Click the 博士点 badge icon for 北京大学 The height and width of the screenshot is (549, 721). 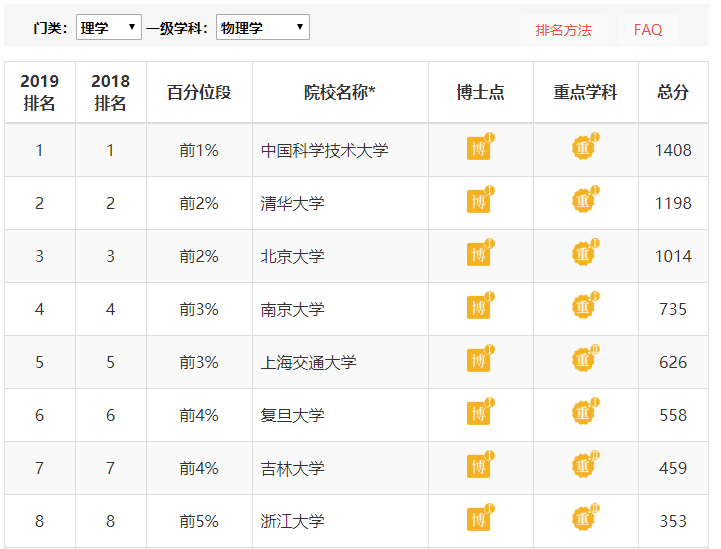pos(480,252)
